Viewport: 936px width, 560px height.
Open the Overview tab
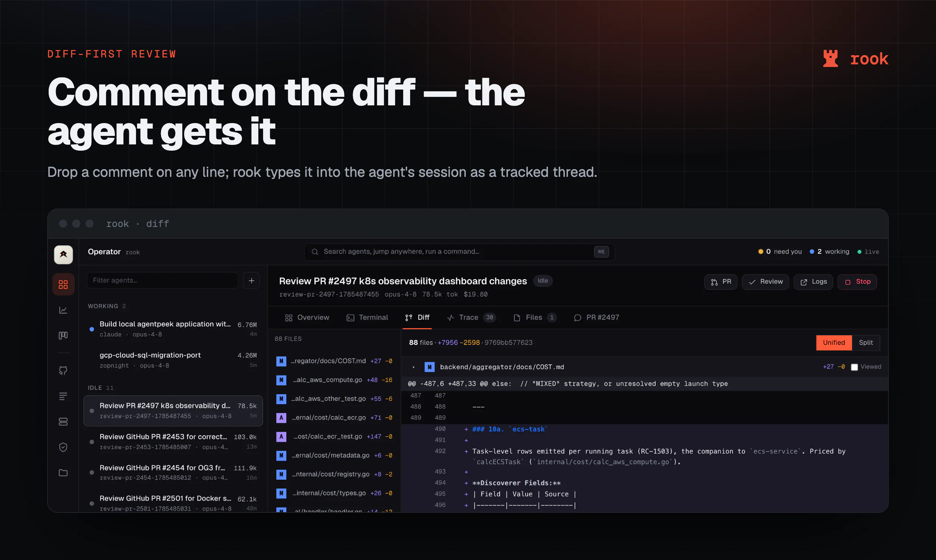307,317
